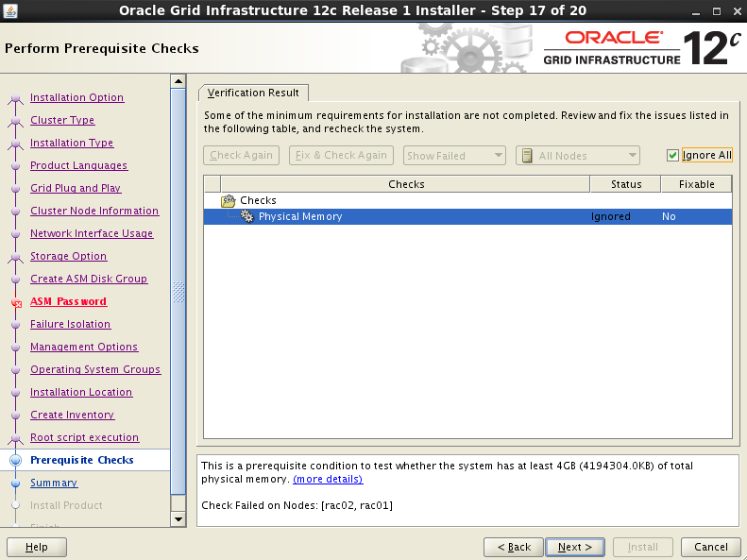Go to Grid Plug and Play step
Image resolution: width=747 pixels, height=560 pixels.
point(76,188)
